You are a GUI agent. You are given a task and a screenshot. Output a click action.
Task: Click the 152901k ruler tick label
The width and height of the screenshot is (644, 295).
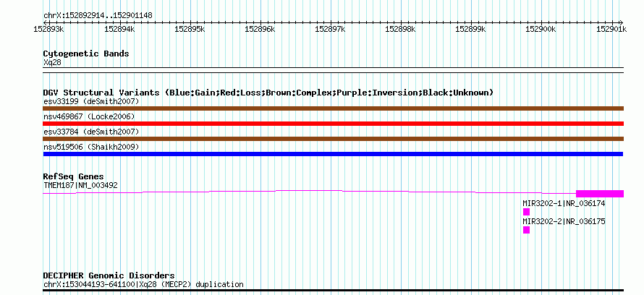coord(611,29)
